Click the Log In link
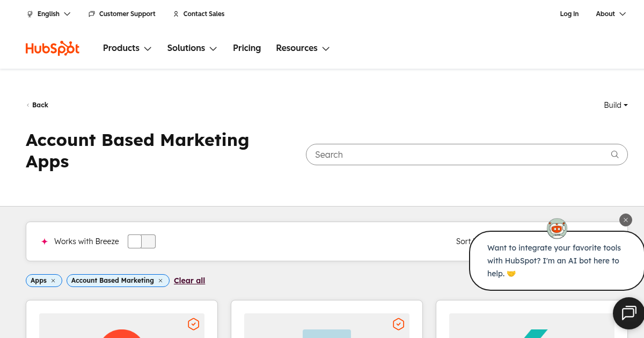 click(569, 14)
